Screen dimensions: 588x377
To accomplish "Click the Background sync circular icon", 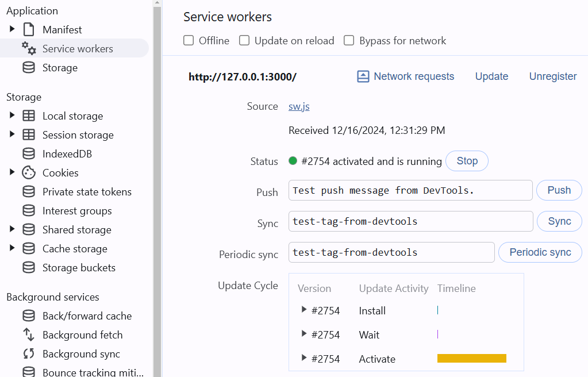I will coord(29,354).
